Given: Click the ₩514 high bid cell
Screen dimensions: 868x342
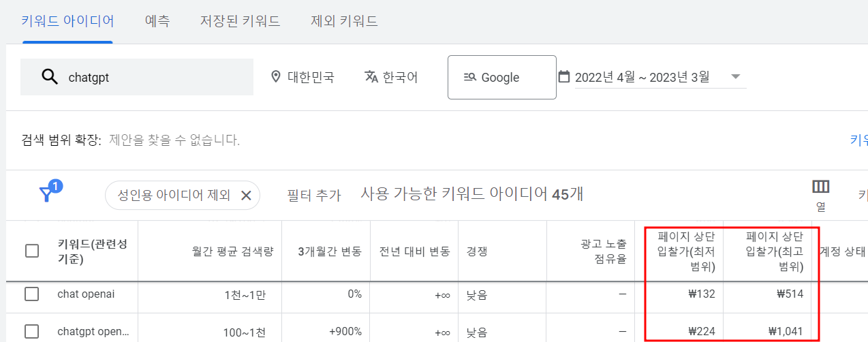Looking at the screenshot, I should tap(790, 294).
